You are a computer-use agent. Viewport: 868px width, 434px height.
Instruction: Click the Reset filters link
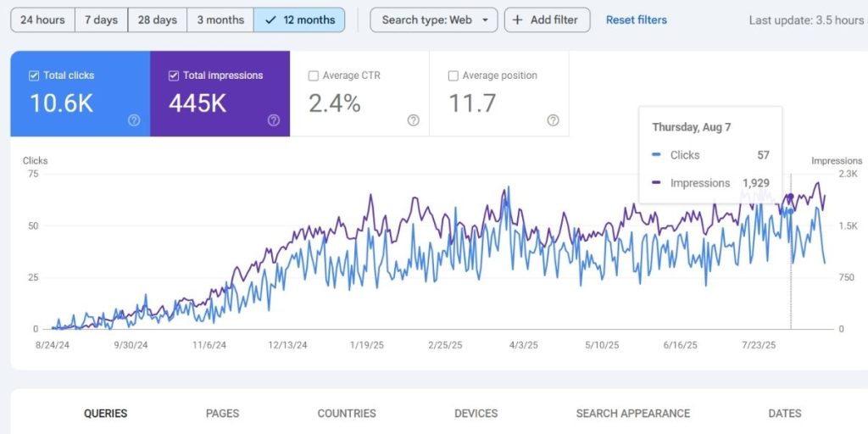click(636, 19)
